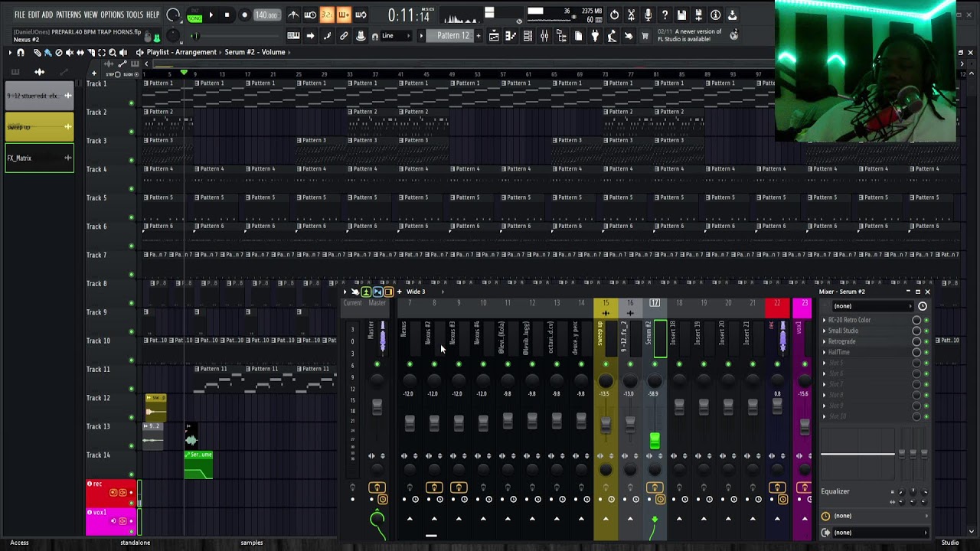Screen dimensions: 980x551
Task: Toggle the link icon for multilink controllers
Action: tap(344, 36)
